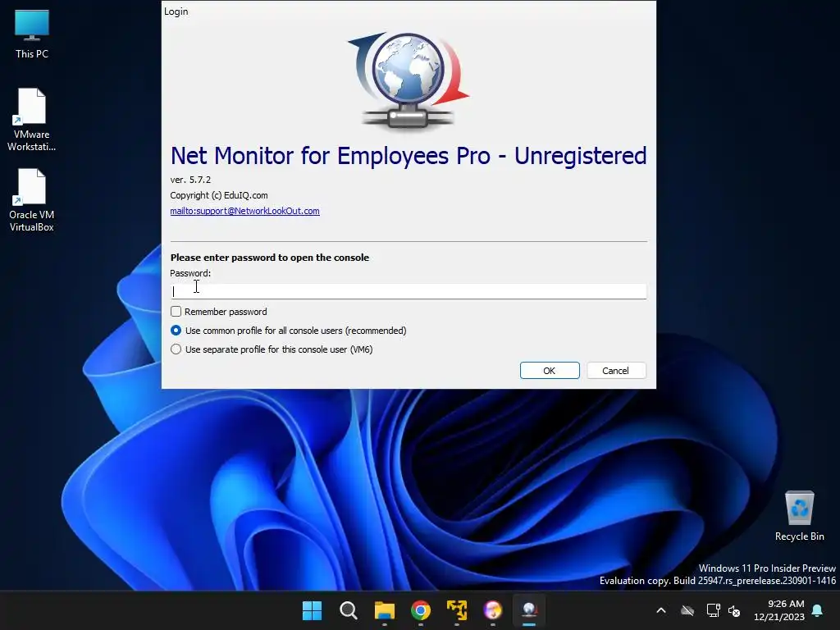The image size is (840, 630).
Task: Click the Login title bar text
Action: click(x=176, y=11)
